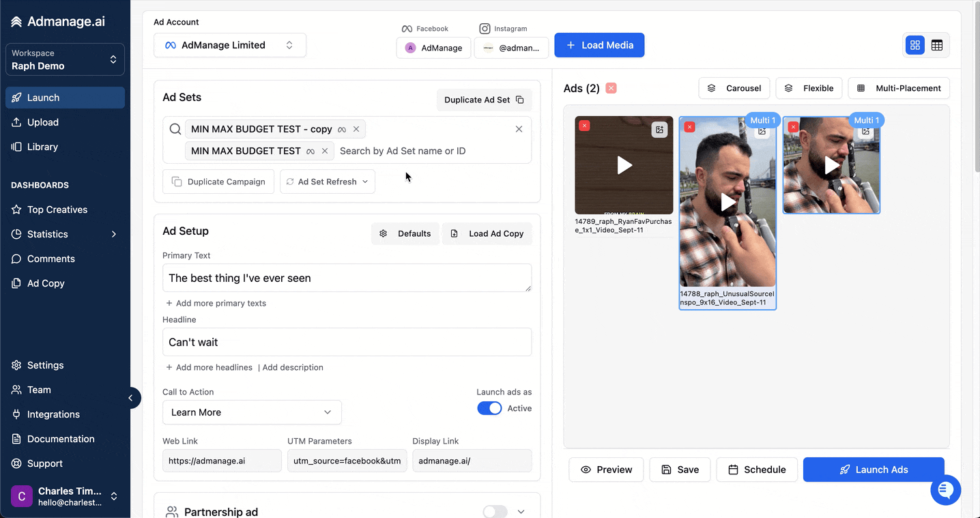Click the Support lifebuoy icon

point(16,463)
